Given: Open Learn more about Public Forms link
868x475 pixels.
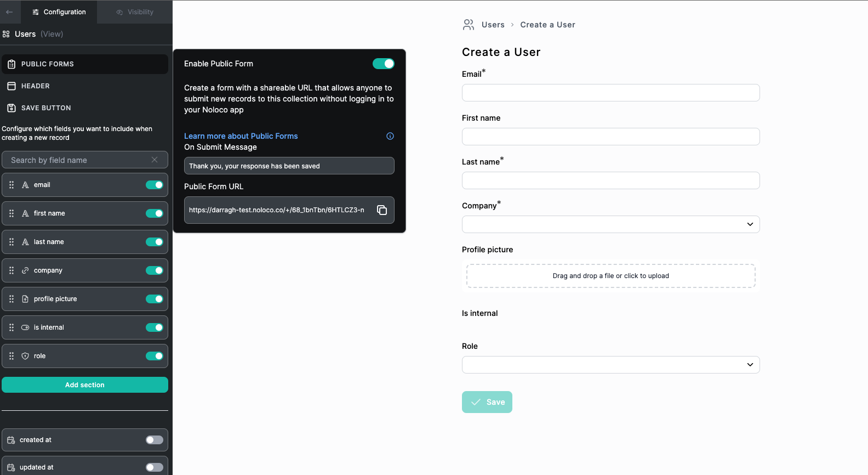Looking at the screenshot, I should (241, 136).
